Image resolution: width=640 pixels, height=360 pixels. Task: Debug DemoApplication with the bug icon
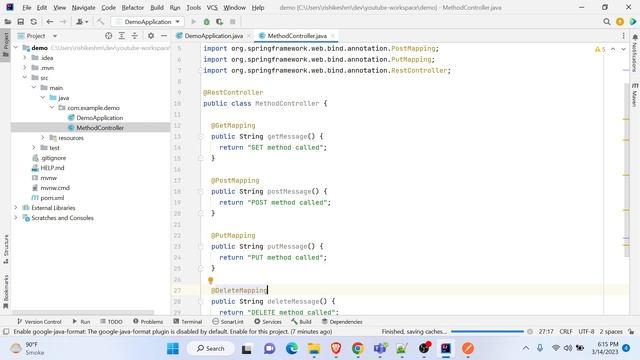point(207,22)
